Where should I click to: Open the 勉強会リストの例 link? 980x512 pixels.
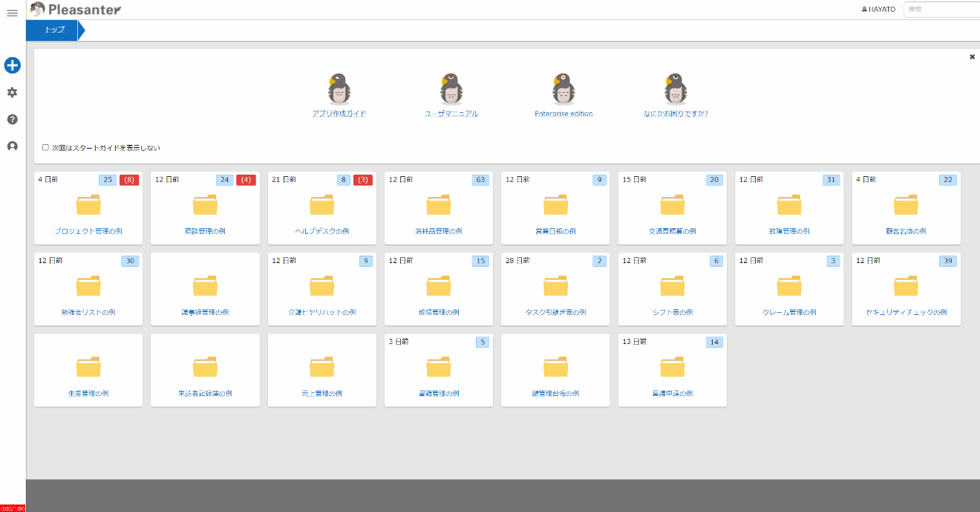88,312
